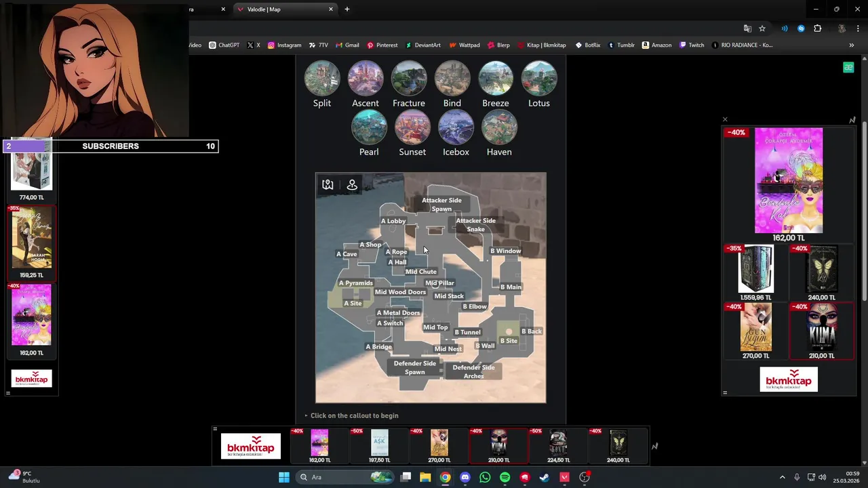Show hidden system tray icons

coord(782,477)
